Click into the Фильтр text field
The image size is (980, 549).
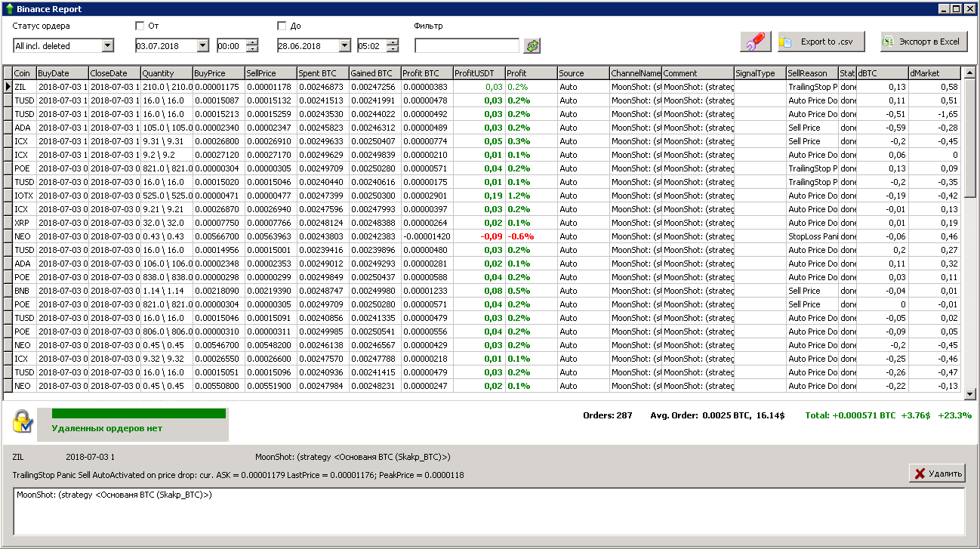point(467,46)
